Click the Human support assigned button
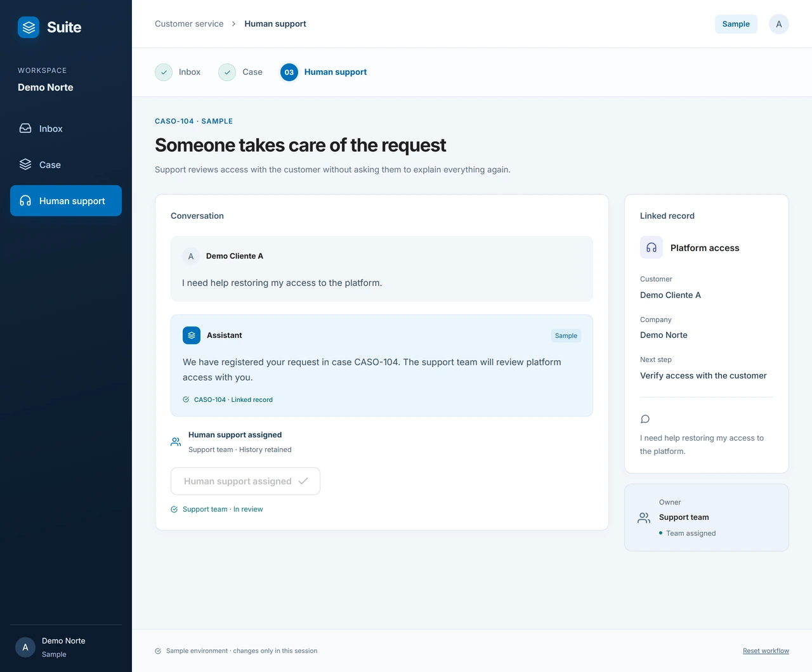The height and width of the screenshot is (672, 812). (x=246, y=481)
